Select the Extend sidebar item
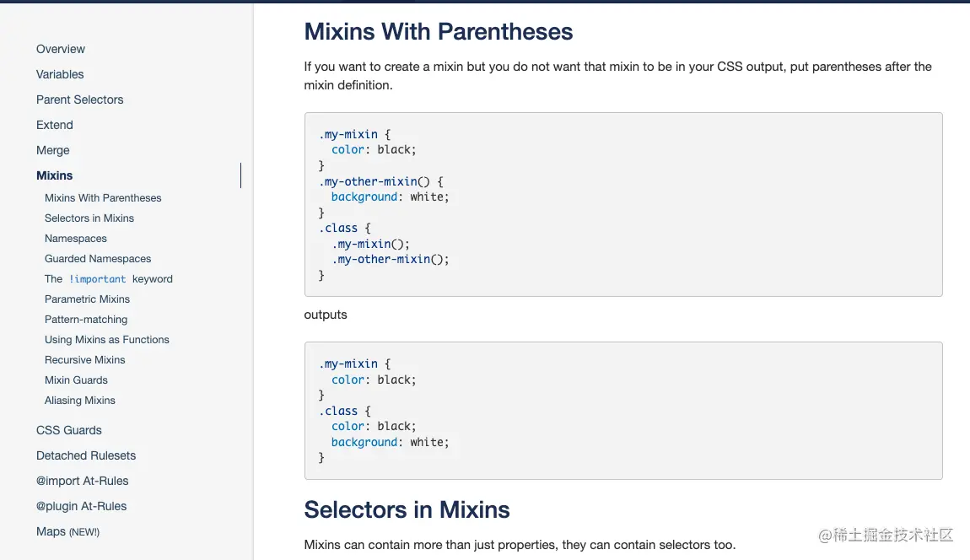970x560 pixels. 55,125
